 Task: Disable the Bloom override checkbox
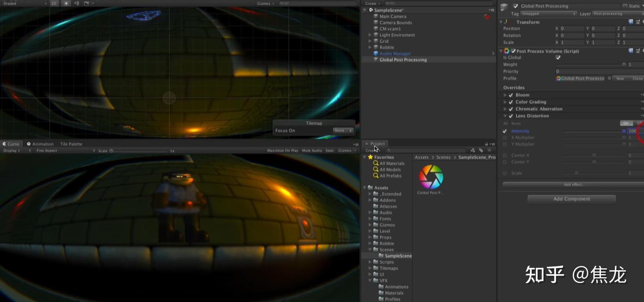pyautogui.click(x=510, y=94)
